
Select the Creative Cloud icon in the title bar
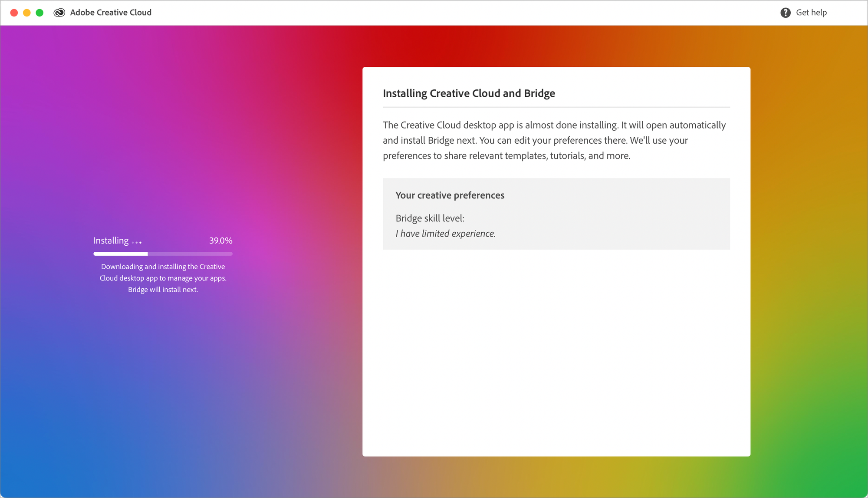(x=59, y=13)
